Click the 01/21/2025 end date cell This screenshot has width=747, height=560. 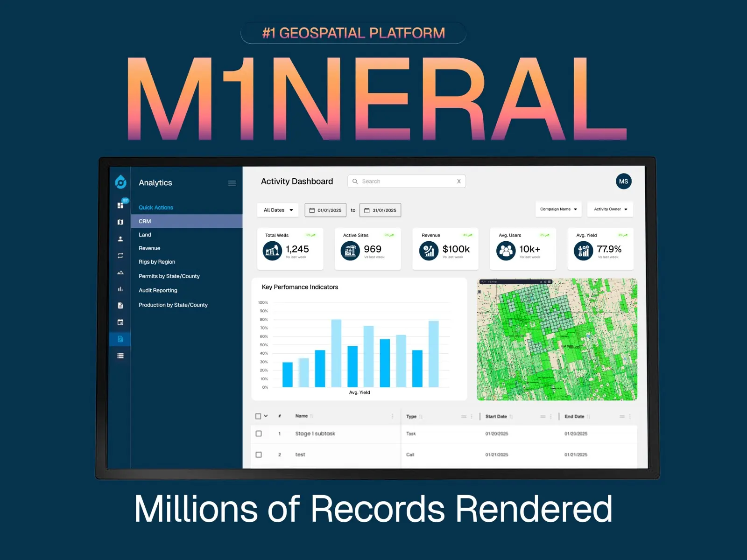[x=576, y=455]
